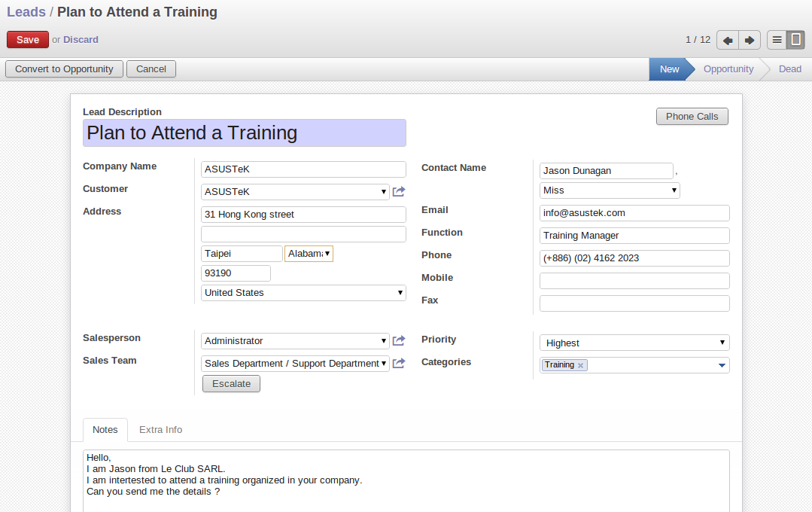
Task: Switch to list view icon
Action: (x=777, y=40)
